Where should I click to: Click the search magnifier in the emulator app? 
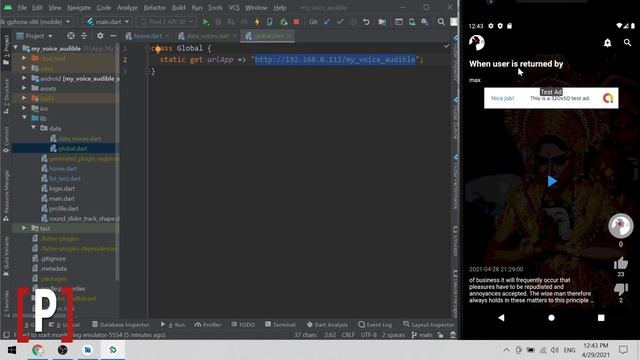click(627, 42)
